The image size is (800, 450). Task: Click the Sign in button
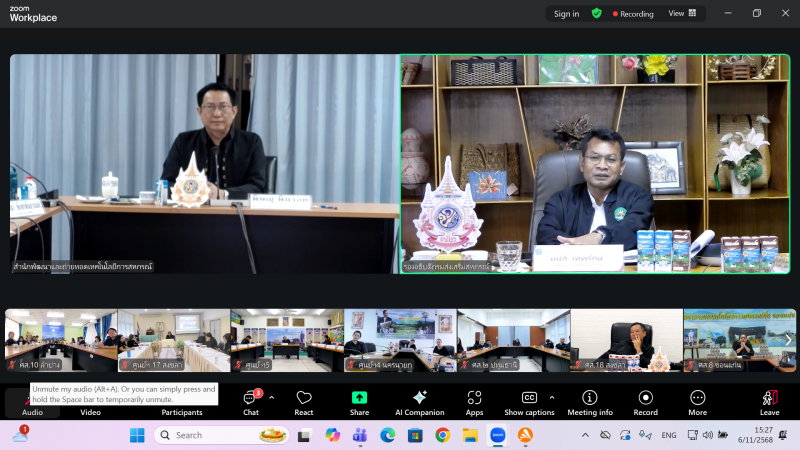click(x=566, y=13)
